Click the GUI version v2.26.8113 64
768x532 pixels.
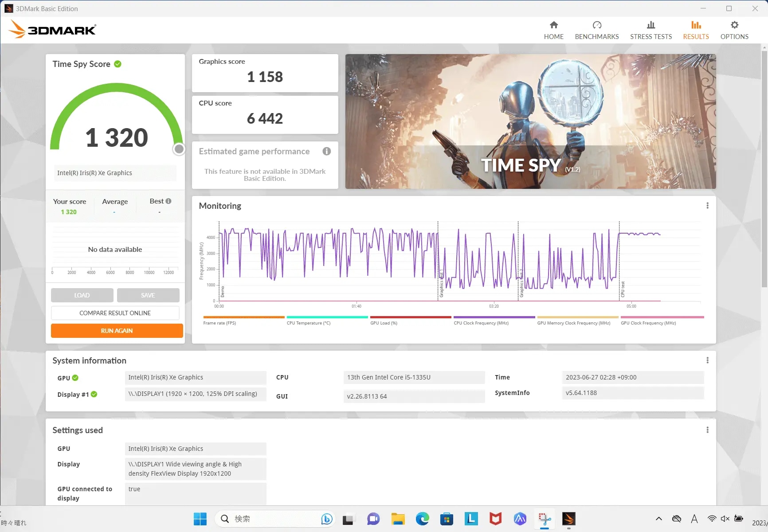coord(414,396)
